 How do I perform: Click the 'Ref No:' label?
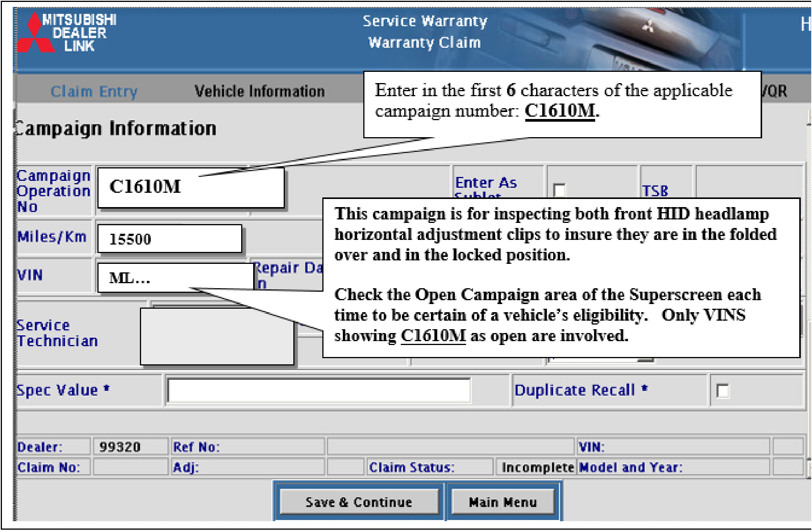point(197,447)
